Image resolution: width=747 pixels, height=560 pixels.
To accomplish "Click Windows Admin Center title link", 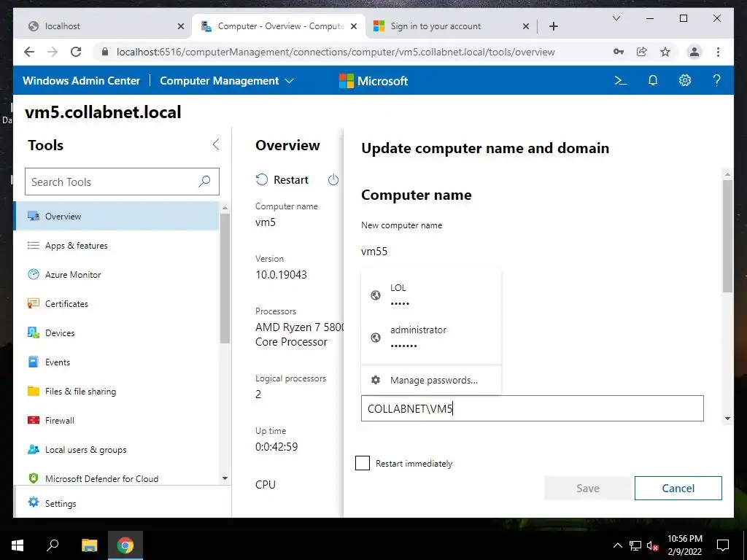I will (82, 81).
